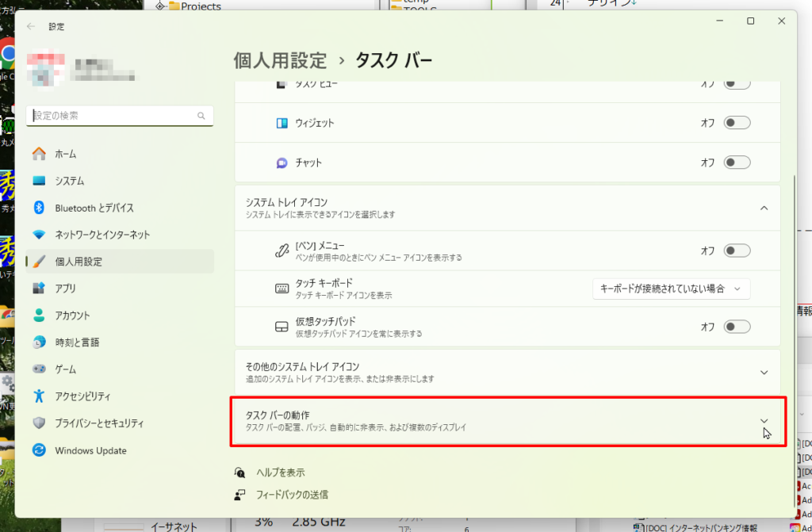
Task: Click the back arrow in Settings header
Action: click(31, 26)
